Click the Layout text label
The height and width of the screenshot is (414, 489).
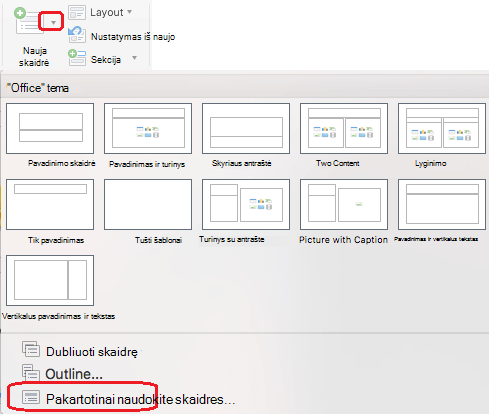coord(107,12)
